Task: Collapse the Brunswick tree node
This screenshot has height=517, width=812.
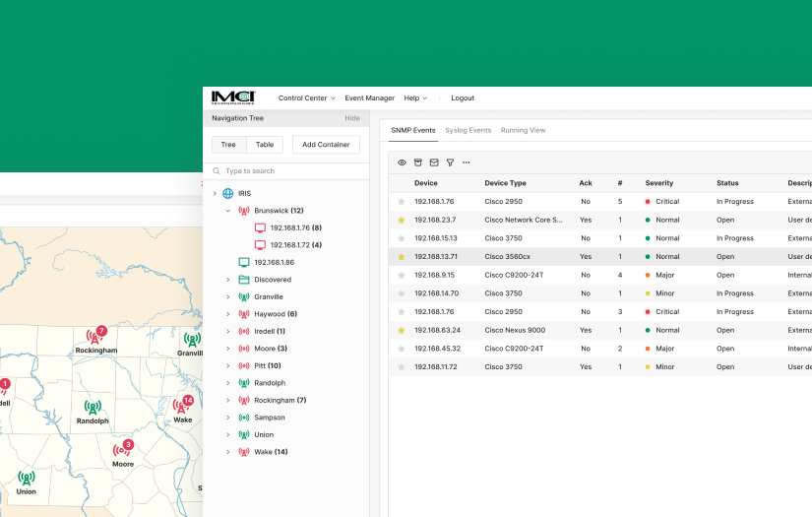Action: point(228,211)
